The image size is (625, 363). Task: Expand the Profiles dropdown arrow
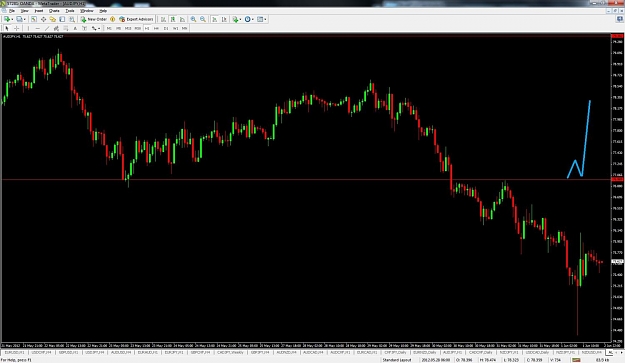25,19
